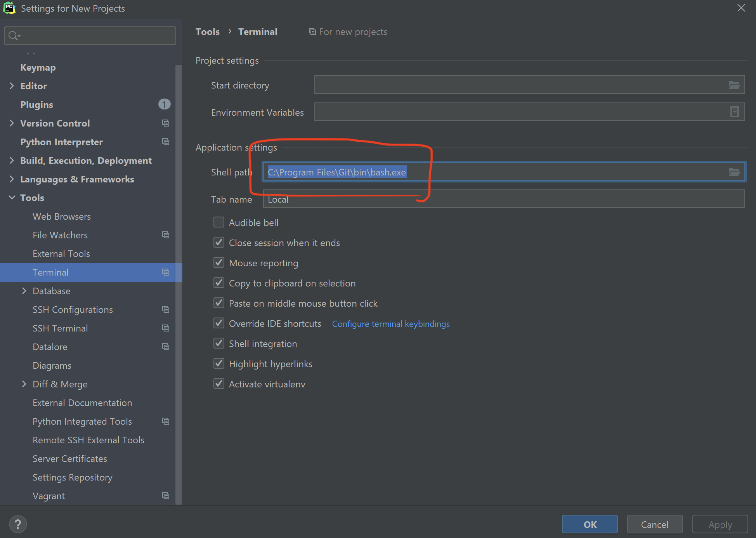The height and width of the screenshot is (538, 756).
Task: Open the Plugins settings page
Action: pyautogui.click(x=36, y=105)
